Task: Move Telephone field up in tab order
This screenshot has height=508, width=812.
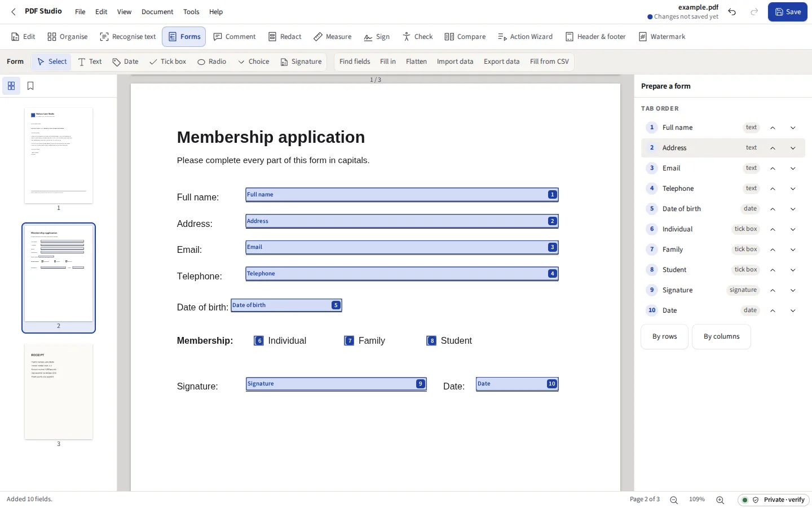Action: (x=773, y=189)
